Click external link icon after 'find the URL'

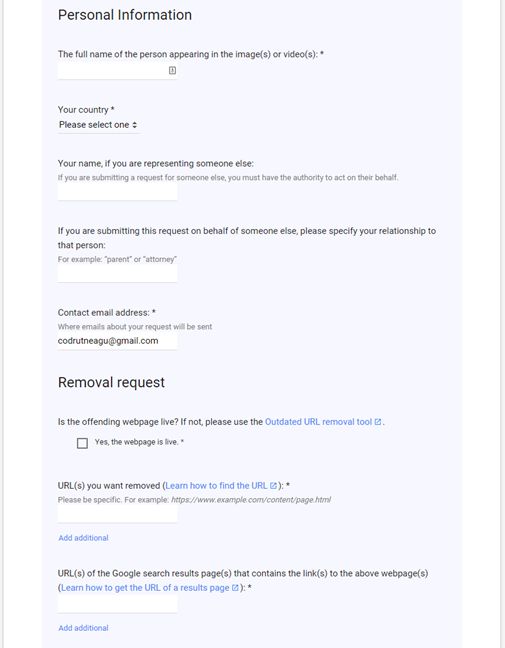tap(273, 486)
